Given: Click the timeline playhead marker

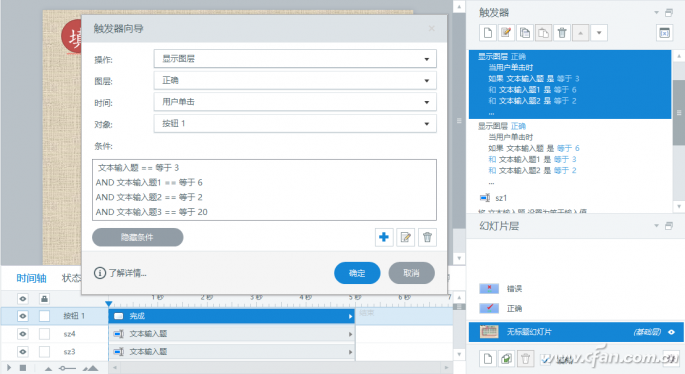Looking at the screenshot, I should (109, 304).
